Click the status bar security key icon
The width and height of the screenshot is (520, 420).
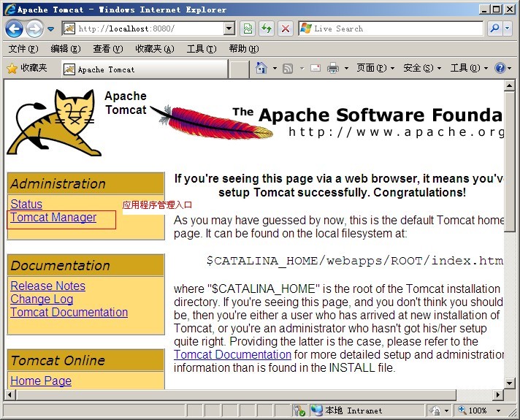coord(299,411)
